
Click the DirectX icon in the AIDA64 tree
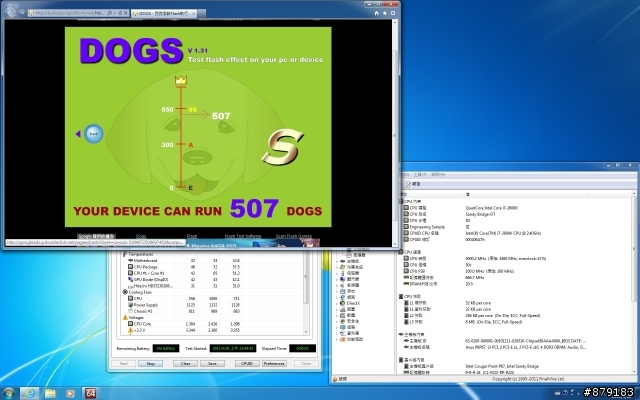343,303
